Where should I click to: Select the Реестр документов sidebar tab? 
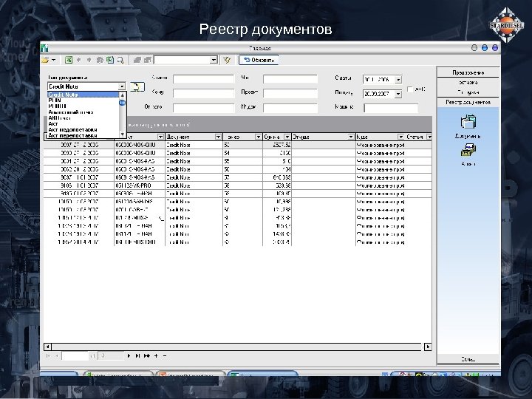tap(468, 102)
